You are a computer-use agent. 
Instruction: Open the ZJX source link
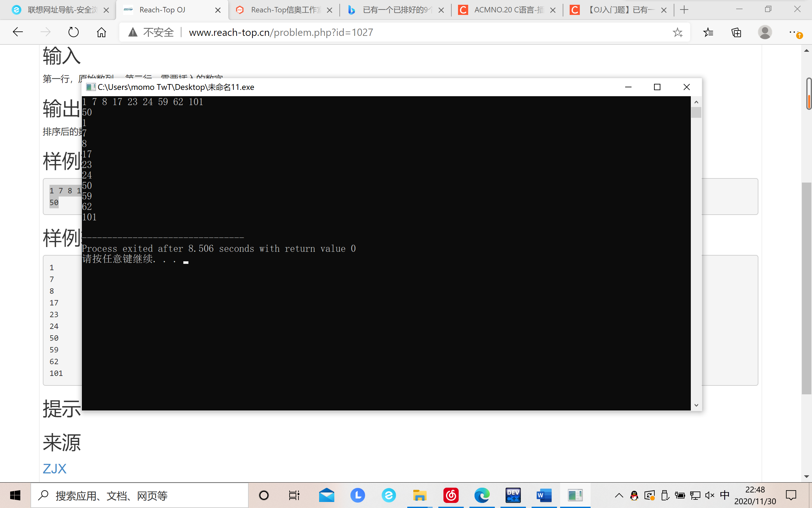tap(55, 468)
